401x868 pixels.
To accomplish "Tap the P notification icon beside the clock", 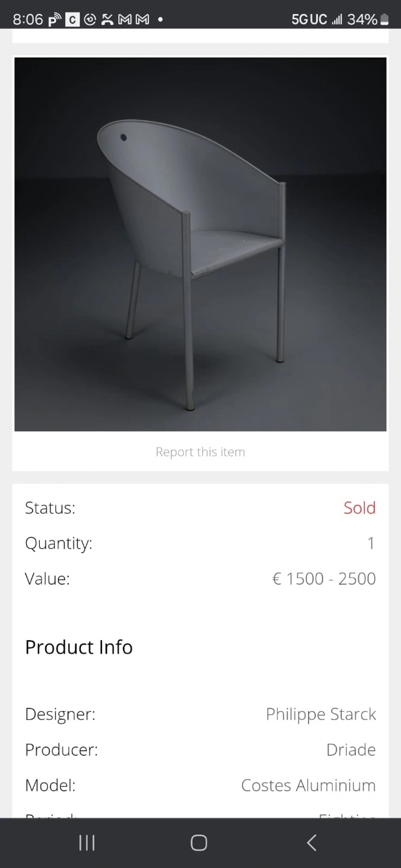I will point(55,19).
